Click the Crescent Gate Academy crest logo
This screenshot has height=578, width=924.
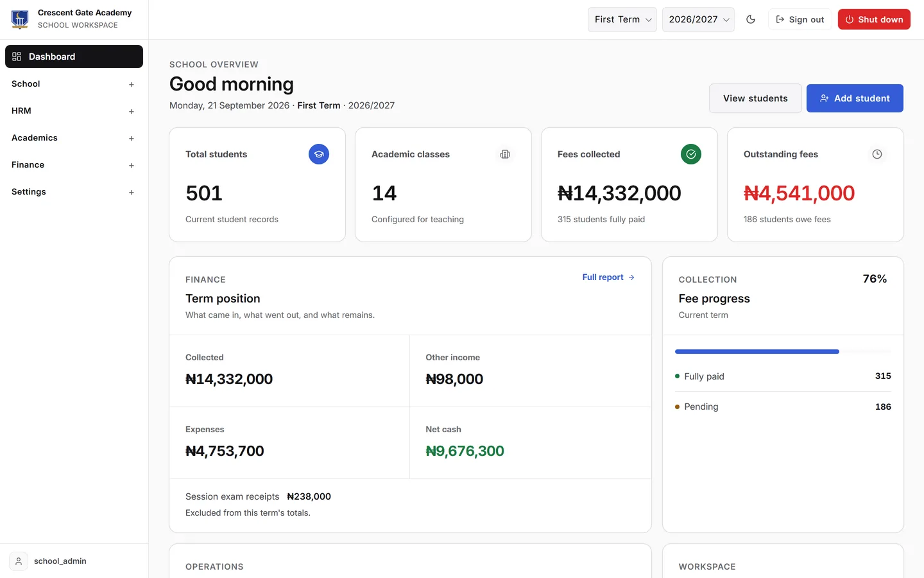click(x=20, y=19)
